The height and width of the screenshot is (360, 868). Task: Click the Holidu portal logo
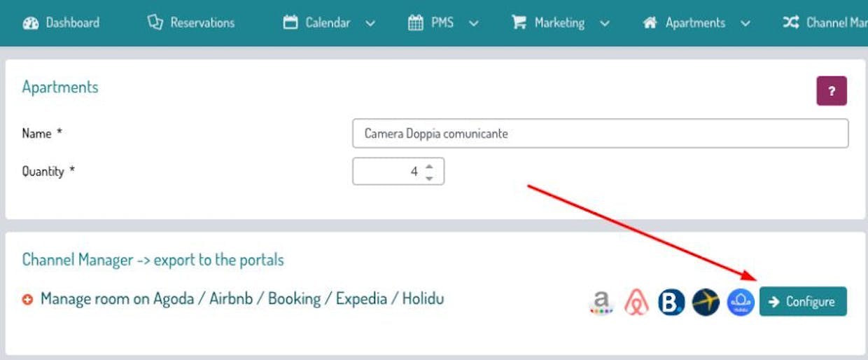tap(741, 302)
